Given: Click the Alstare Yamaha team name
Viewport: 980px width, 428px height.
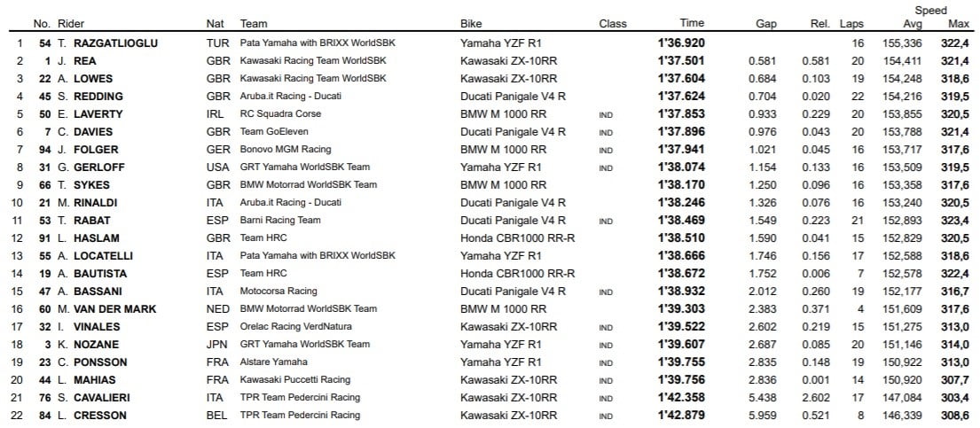Looking at the screenshot, I should coord(273,362).
